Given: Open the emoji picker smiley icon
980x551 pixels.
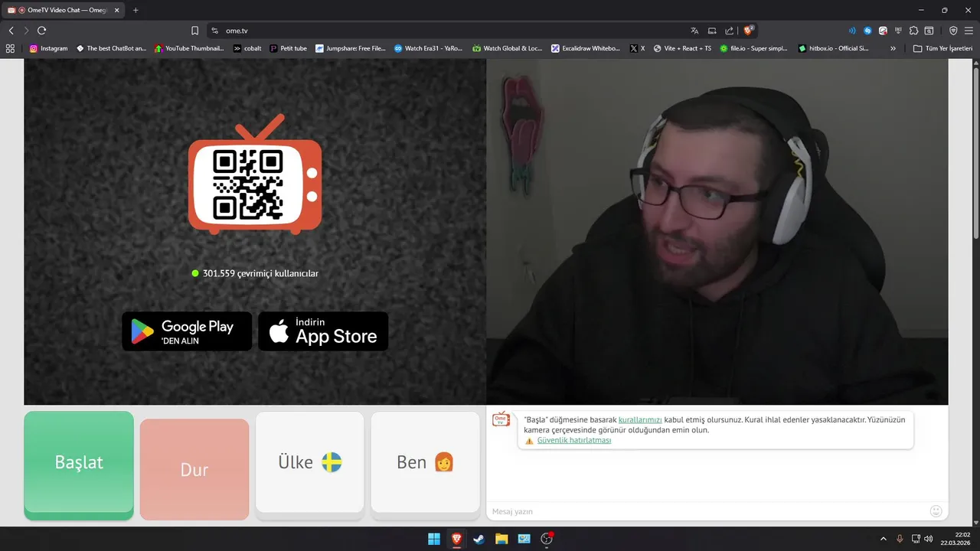Looking at the screenshot, I should click(936, 511).
